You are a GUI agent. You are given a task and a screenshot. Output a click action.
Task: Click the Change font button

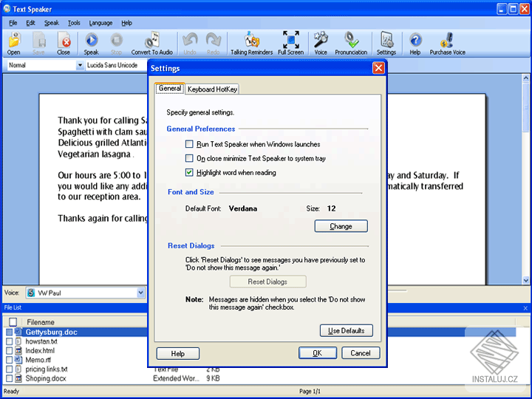click(341, 226)
